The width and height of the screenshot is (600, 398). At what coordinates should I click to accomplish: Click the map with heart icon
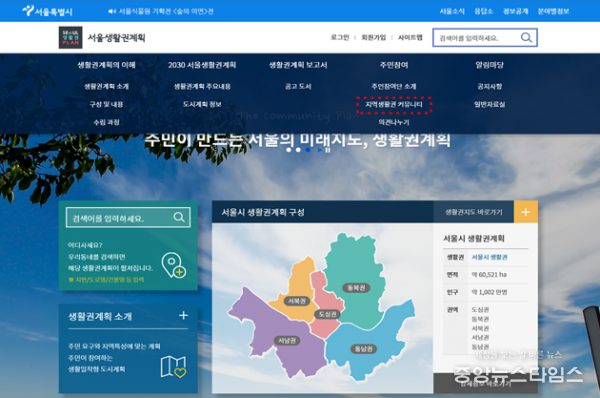(173, 367)
